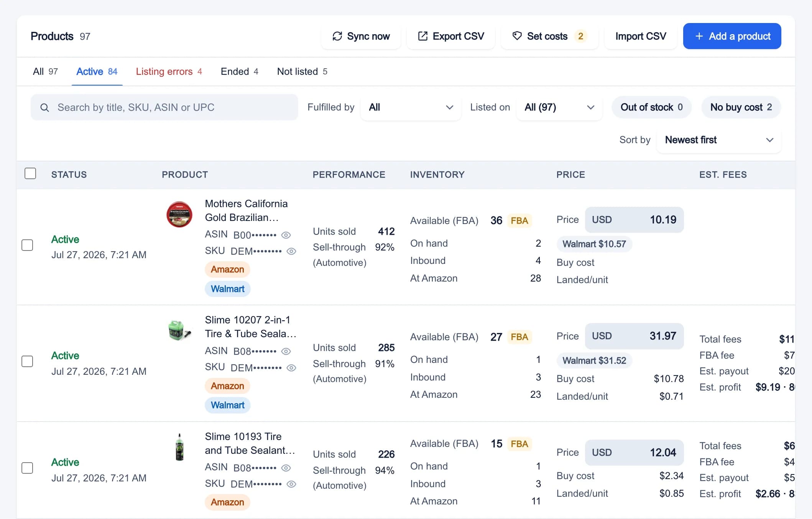Image resolution: width=812 pixels, height=519 pixels.
Task: Open the Slime 10207 product thumbnail
Action: click(179, 331)
